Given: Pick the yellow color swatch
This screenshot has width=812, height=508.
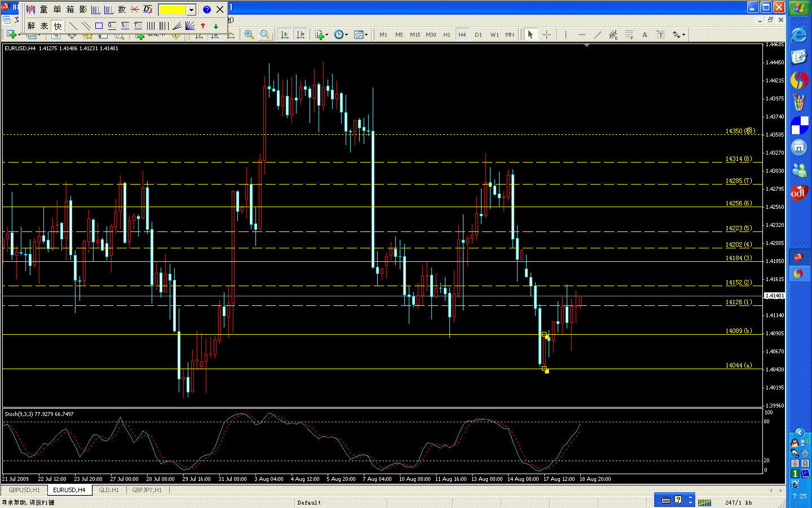Looking at the screenshot, I should pyautogui.click(x=173, y=10).
